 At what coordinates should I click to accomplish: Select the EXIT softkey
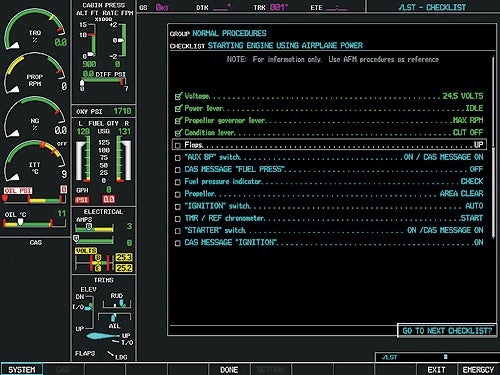coord(437,369)
